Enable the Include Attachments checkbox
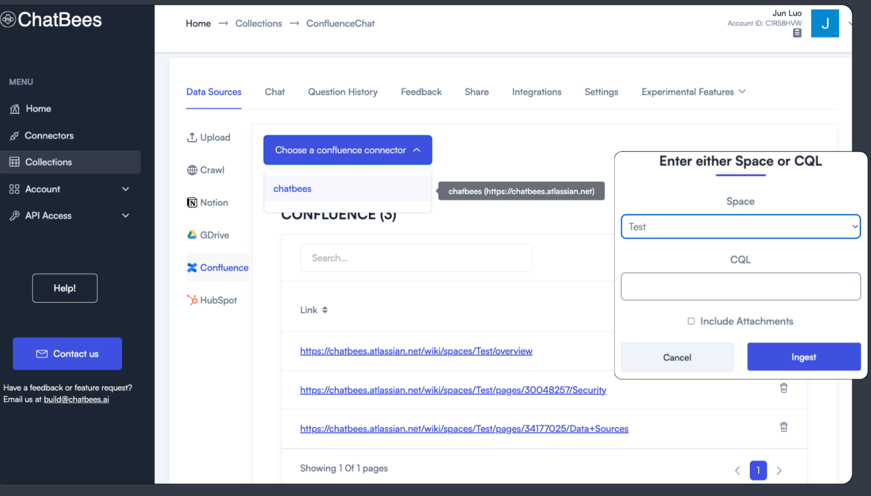 (691, 321)
